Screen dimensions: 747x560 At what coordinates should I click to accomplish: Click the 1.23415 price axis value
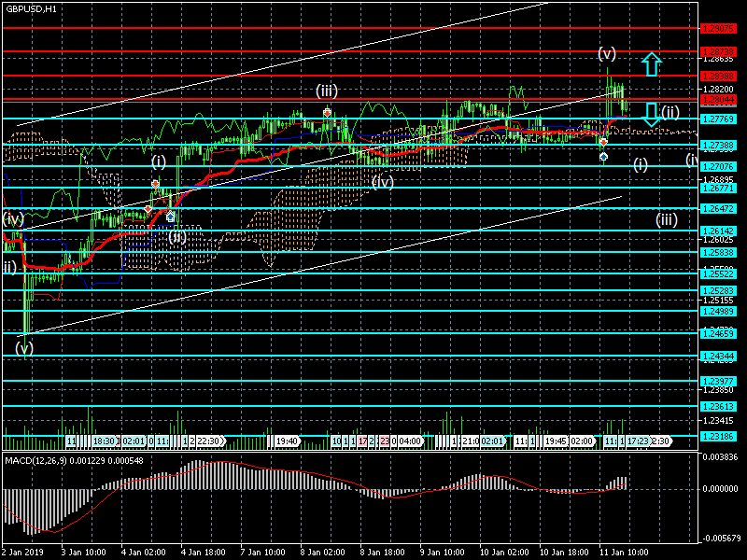[718, 421]
